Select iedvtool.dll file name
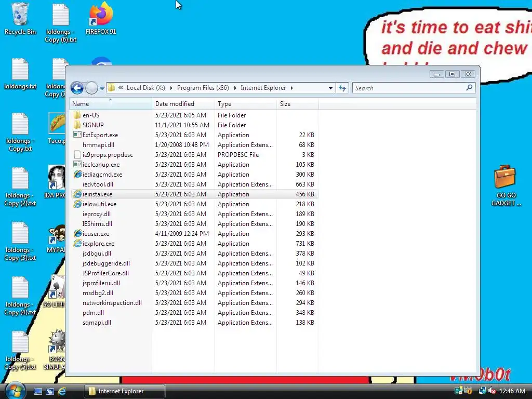 pyautogui.click(x=98, y=184)
